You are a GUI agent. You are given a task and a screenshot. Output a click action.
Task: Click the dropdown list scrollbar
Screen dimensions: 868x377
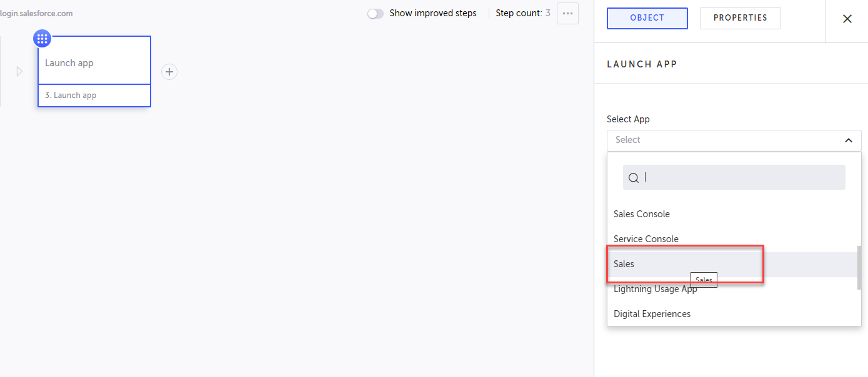(859, 267)
